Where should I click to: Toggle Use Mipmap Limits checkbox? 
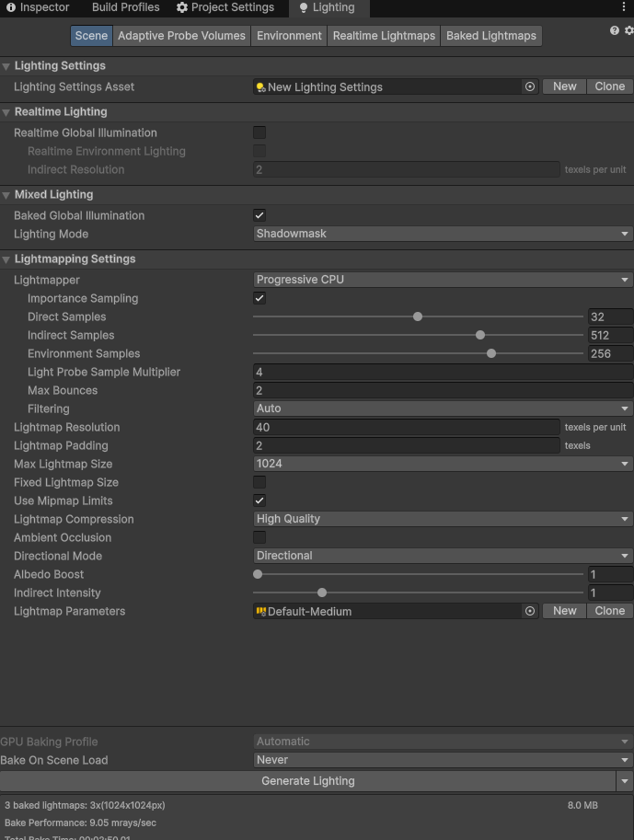coord(259,501)
